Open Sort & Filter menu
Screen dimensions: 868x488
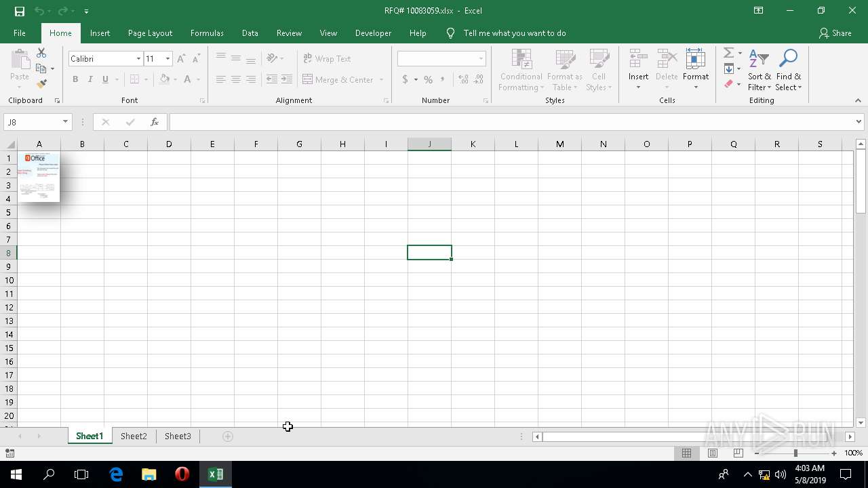click(x=759, y=70)
